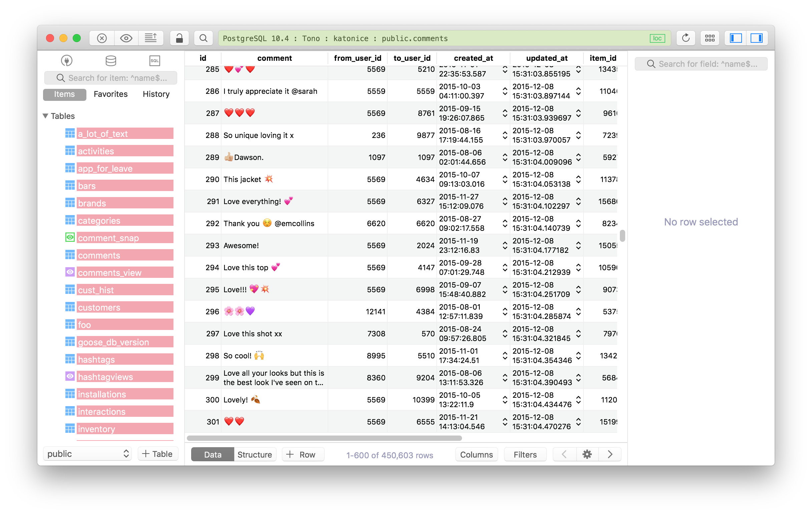
Task: Click the Add Table button
Action: pos(157,454)
